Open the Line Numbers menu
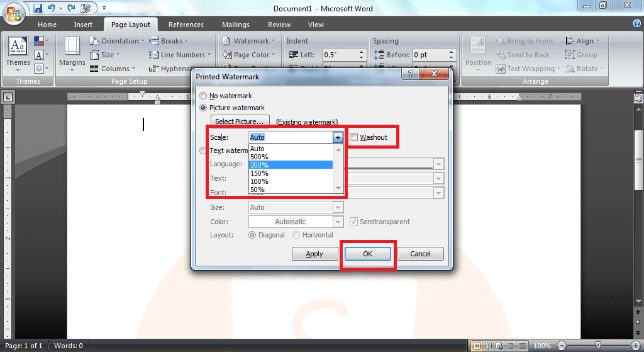Screen dimensions: 644x352 coord(180,55)
